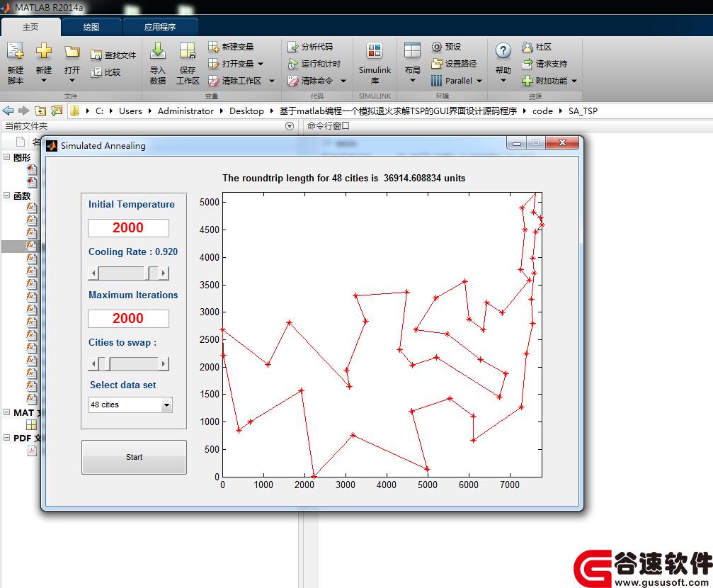Collapse the MAT files group
The width and height of the screenshot is (713, 588).
pos(7,412)
